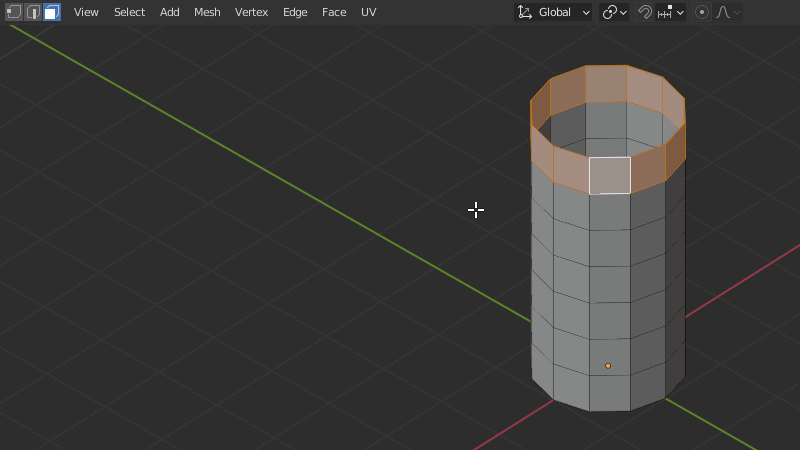Screen dimensions: 800x450
Task: Open the UV menu
Action: 368,12
